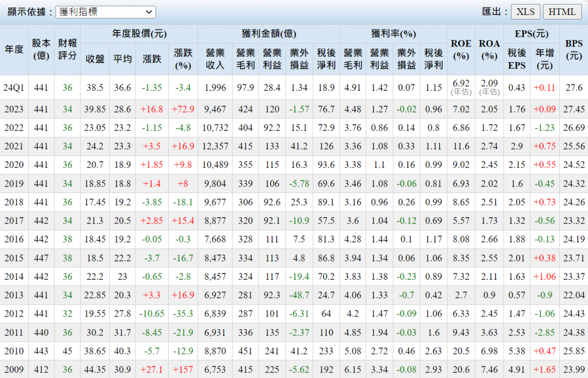Select the 2023 year cell

14,109
